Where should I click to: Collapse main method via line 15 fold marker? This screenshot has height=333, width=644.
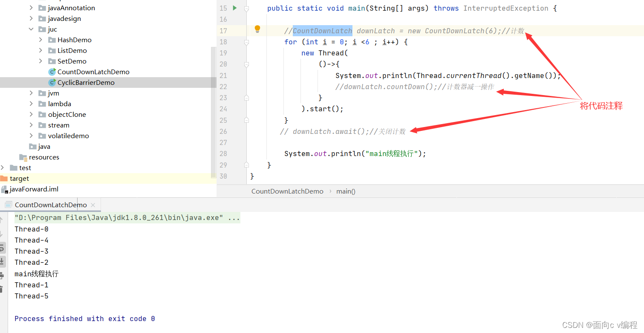coord(246,9)
